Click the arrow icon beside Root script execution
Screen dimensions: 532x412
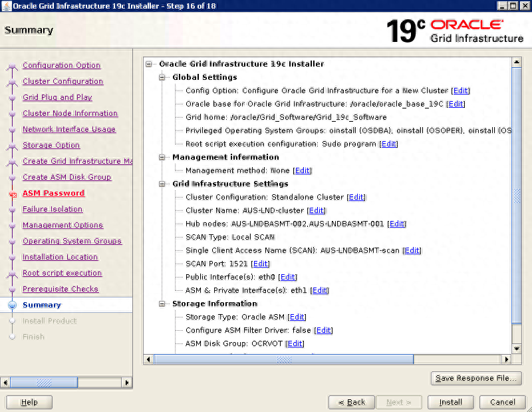(x=11, y=273)
